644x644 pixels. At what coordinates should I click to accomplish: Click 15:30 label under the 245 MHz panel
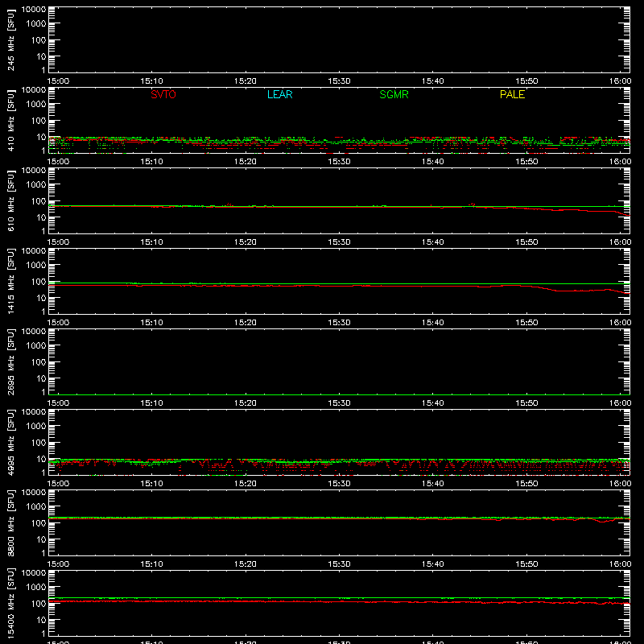(339, 81)
